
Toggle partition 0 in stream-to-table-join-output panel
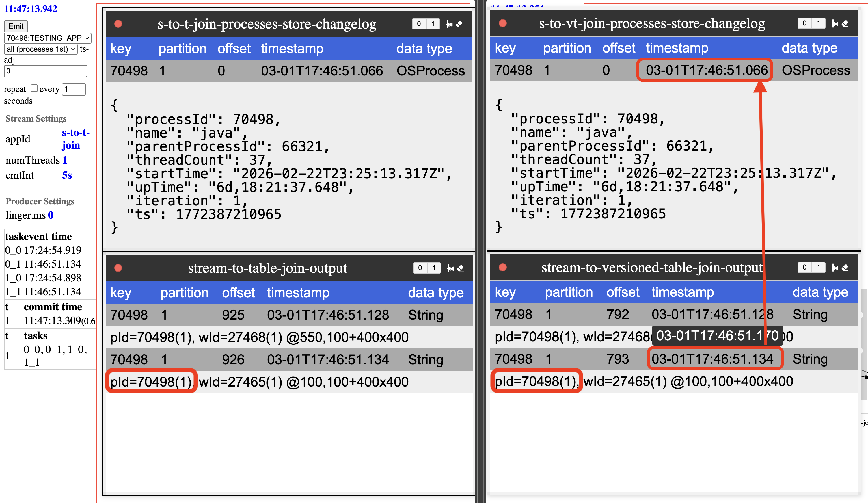pyautogui.click(x=420, y=268)
